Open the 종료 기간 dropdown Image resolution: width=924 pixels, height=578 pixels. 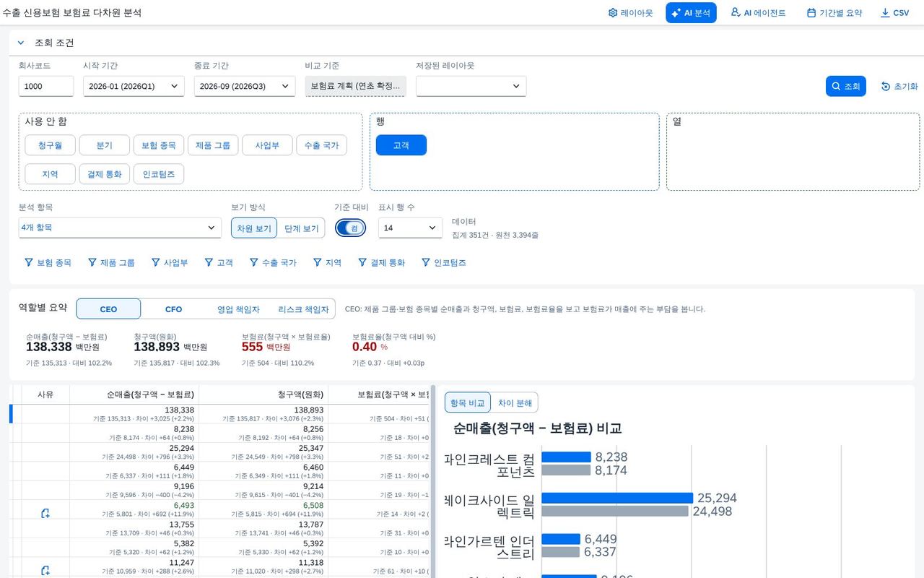tap(245, 86)
